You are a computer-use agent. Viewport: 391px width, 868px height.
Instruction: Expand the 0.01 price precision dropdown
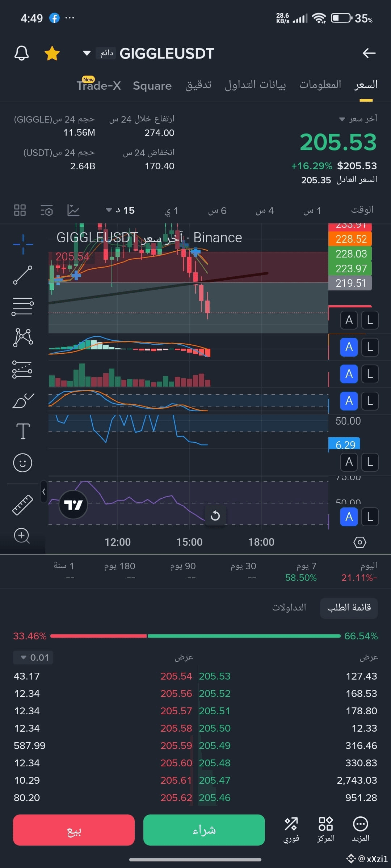[x=33, y=658]
